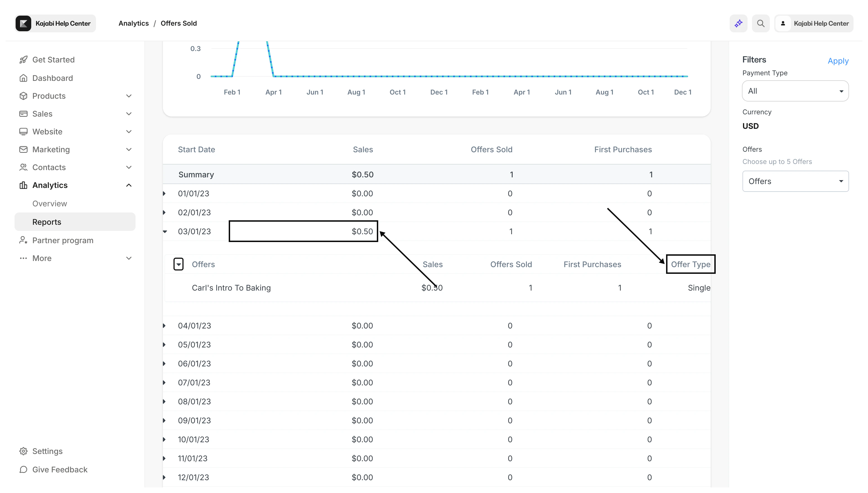Go to Analytics breadcrumb link

coord(133,23)
